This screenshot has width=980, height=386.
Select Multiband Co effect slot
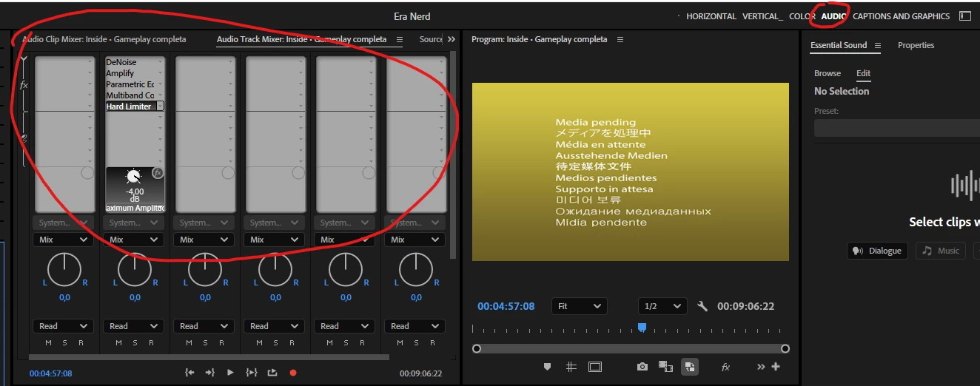click(133, 95)
